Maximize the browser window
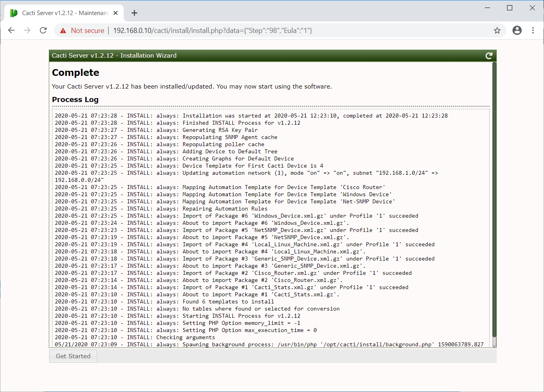This screenshot has width=544, height=392. coord(510,8)
